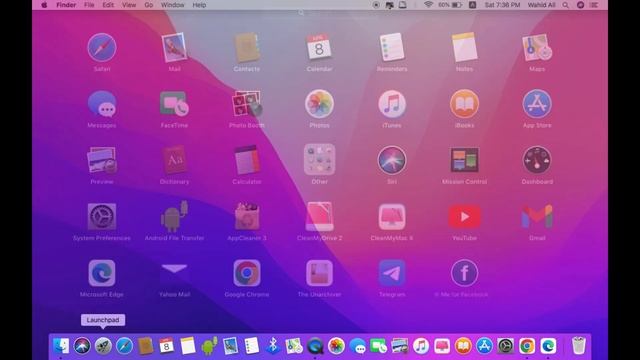The height and width of the screenshot is (360, 640).
Task: Launch Preview from the Launchpad grid
Action: pyautogui.click(x=102, y=160)
